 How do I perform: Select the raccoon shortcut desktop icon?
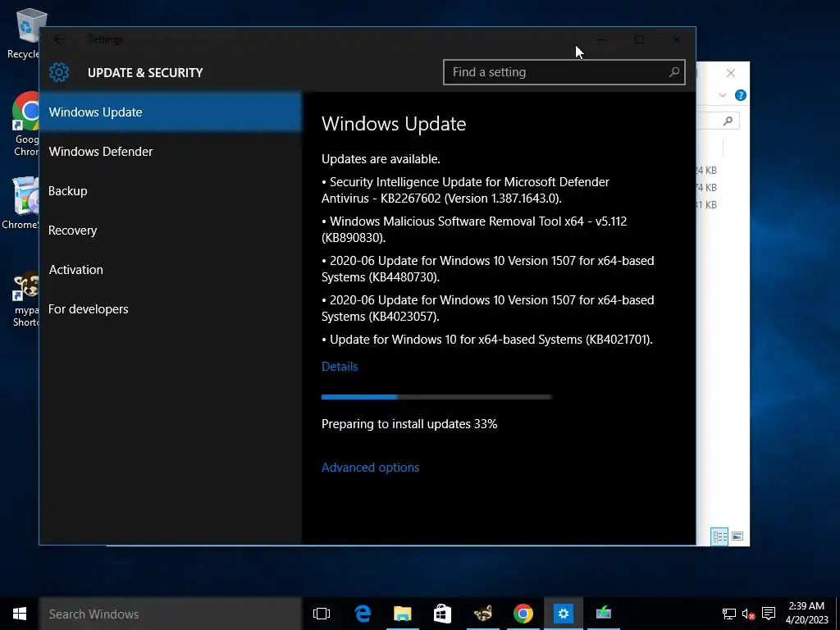[x=25, y=299]
